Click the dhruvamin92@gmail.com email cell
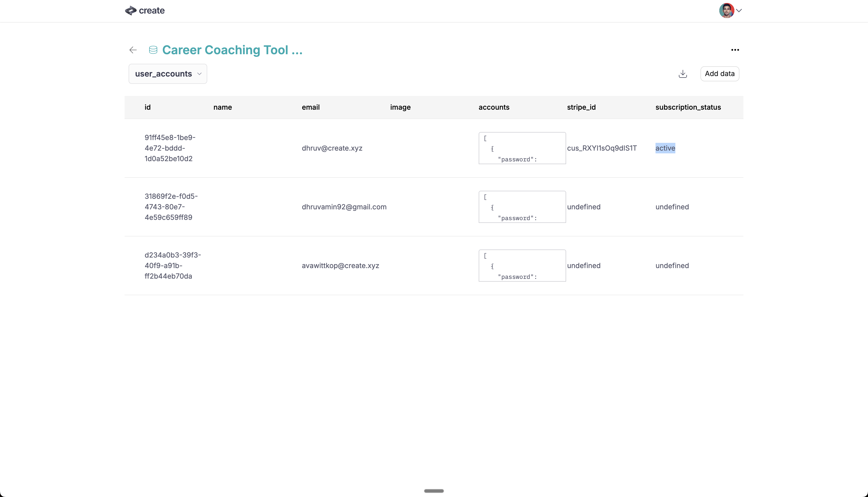Screen dimensions: 868x497 click(344, 207)
